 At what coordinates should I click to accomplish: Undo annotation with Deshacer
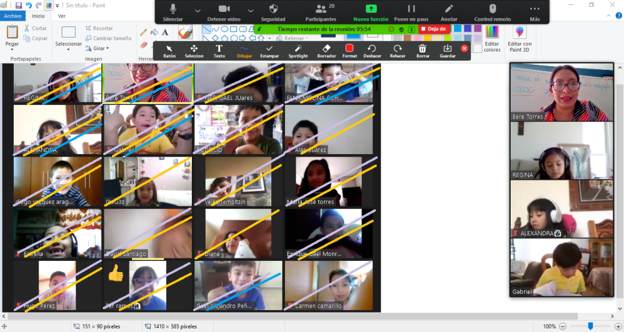pyautogui.click(x=372, y=50)
